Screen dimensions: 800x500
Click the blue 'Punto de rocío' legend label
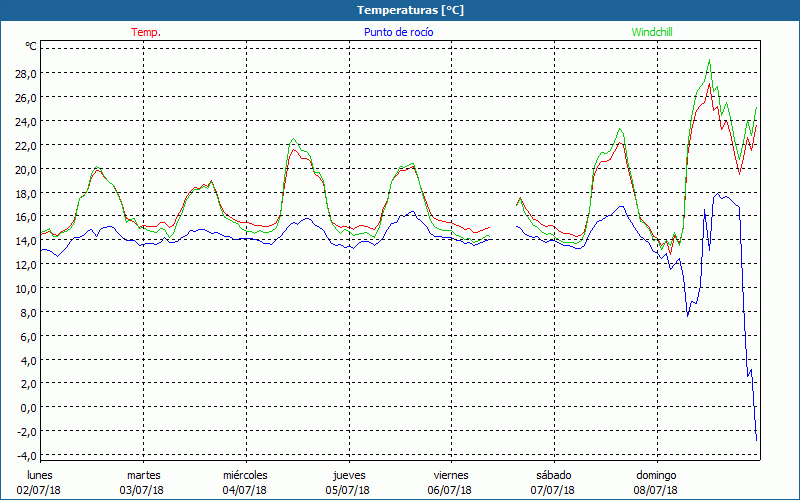pyautogui.click(x=398, y=32)
